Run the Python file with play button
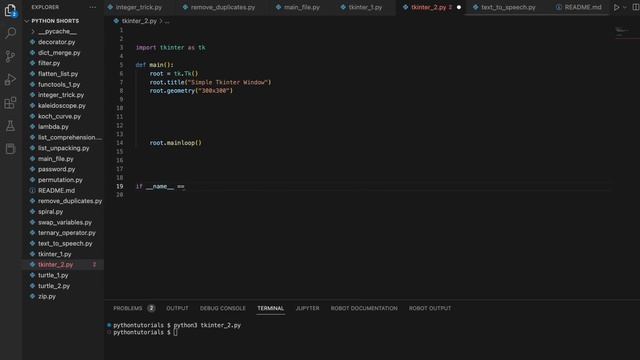 pyautogui.click(x=616, y=7)
